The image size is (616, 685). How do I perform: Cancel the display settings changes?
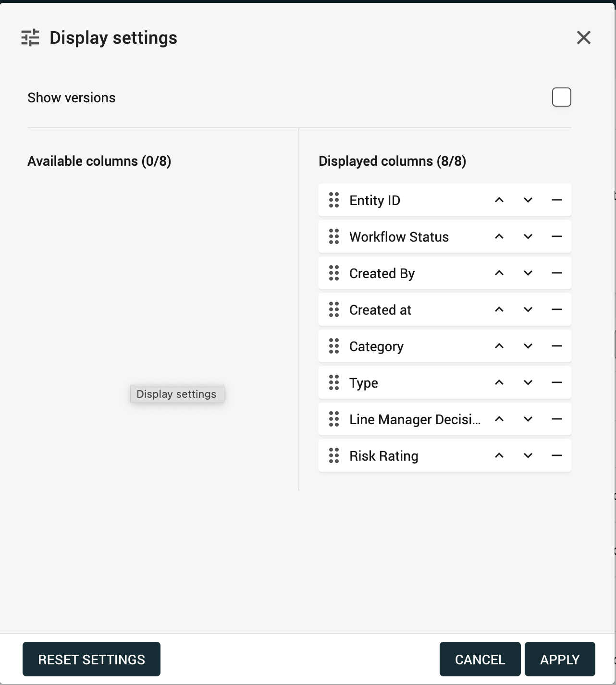(x=480, y=659)
